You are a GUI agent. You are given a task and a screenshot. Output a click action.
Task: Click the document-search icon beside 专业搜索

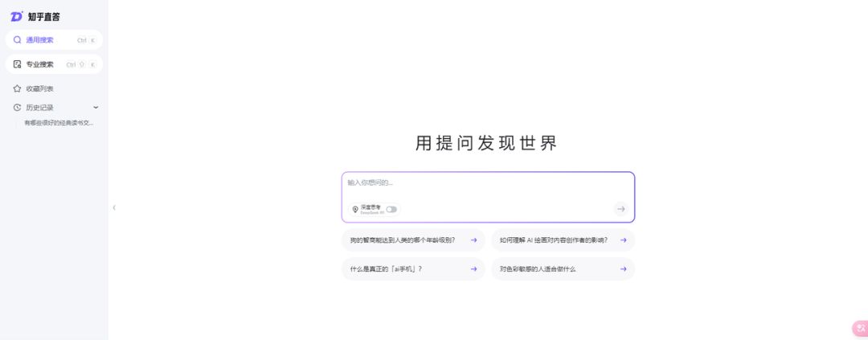coord(17,64)
